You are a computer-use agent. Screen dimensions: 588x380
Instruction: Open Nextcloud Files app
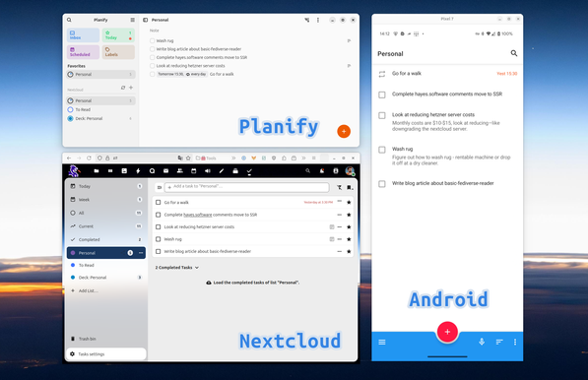(97, 171)
